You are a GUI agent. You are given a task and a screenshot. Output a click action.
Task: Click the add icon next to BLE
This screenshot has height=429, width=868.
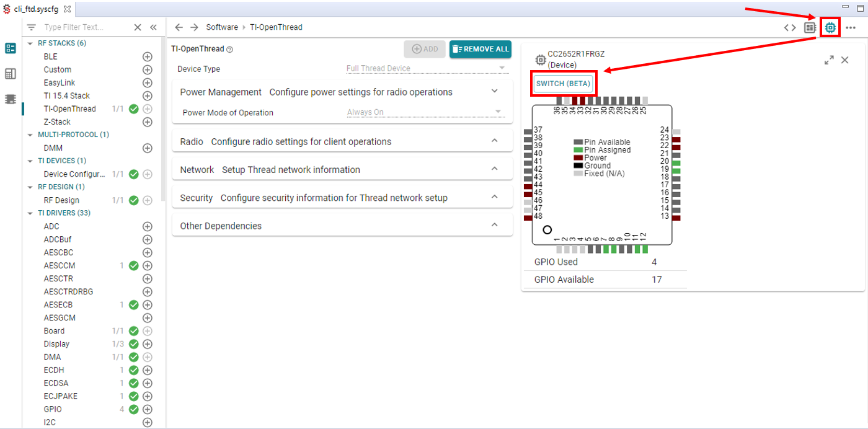point(148,56)
